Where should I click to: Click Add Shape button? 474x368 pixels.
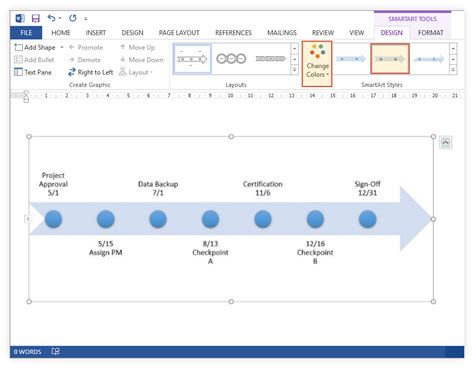(35, 47)
